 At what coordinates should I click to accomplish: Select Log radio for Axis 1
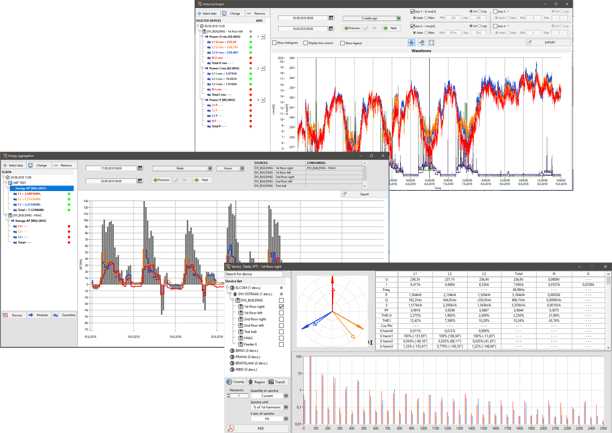pos(480,12)
